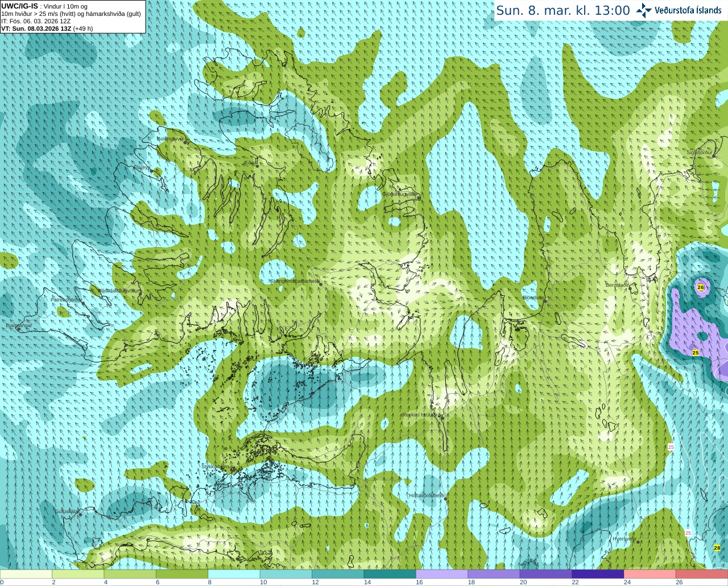The height and width of the screenshot is (586, 728).
Task: Click the Blönduós station label
Action: 533,298
